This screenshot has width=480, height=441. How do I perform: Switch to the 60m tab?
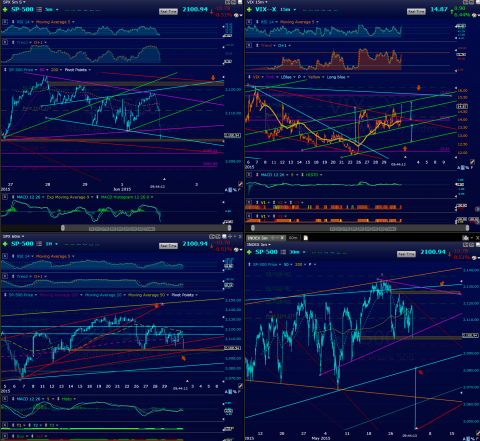point(293,238)
